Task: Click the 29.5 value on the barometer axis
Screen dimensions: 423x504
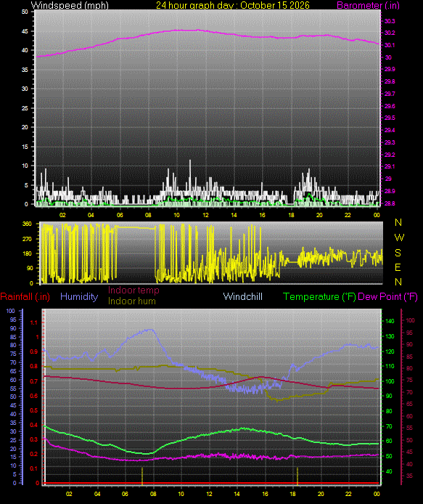Action: coord(390,118)
